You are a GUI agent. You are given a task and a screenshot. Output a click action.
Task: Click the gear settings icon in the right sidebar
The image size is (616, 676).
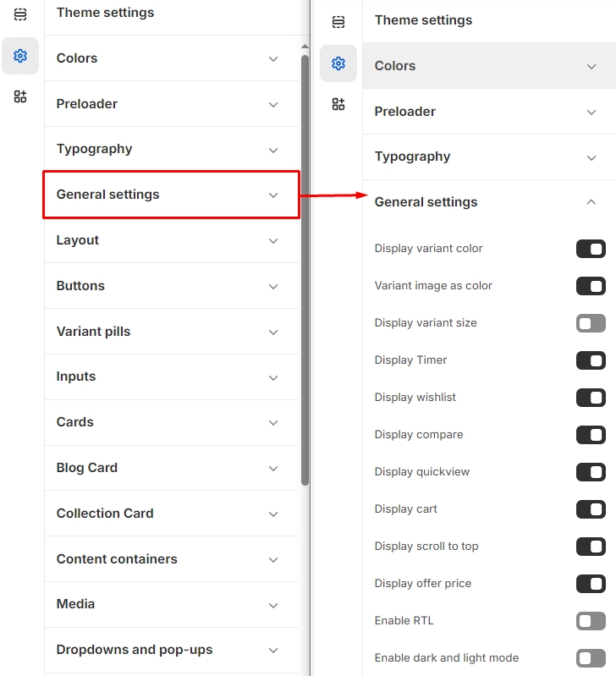pos(338,63)
